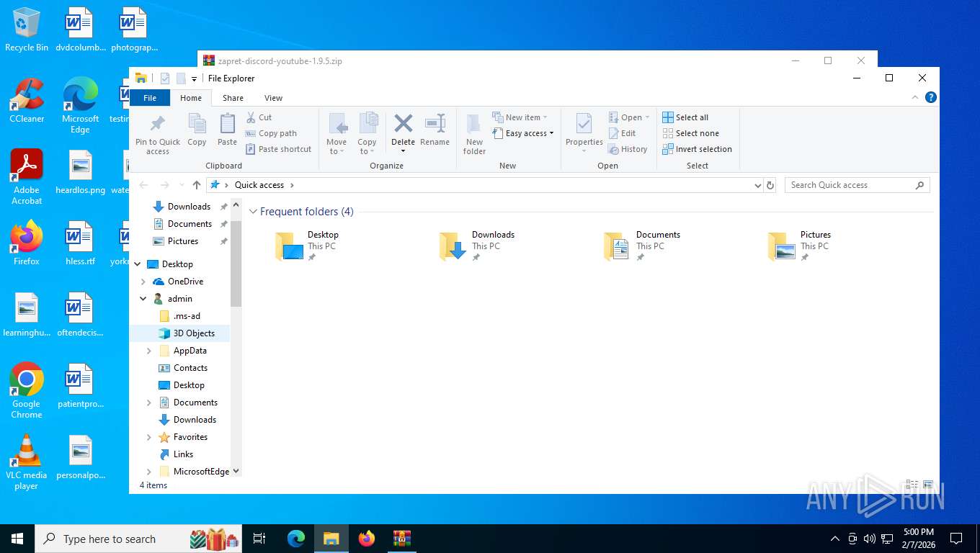Click Select all in ribbon
The height and width of the screenshot is (553, 980).
click(x=685, y=117)
